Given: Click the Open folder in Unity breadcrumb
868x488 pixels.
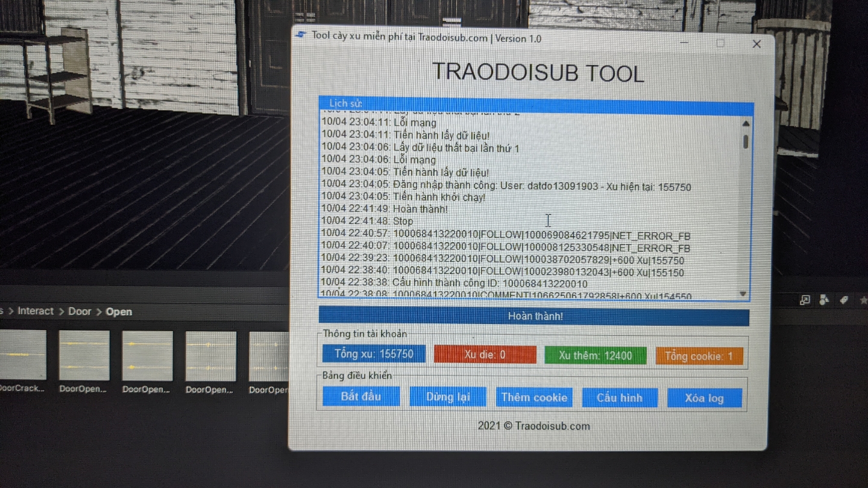Looking at the screenshot, I should (119, 312).
